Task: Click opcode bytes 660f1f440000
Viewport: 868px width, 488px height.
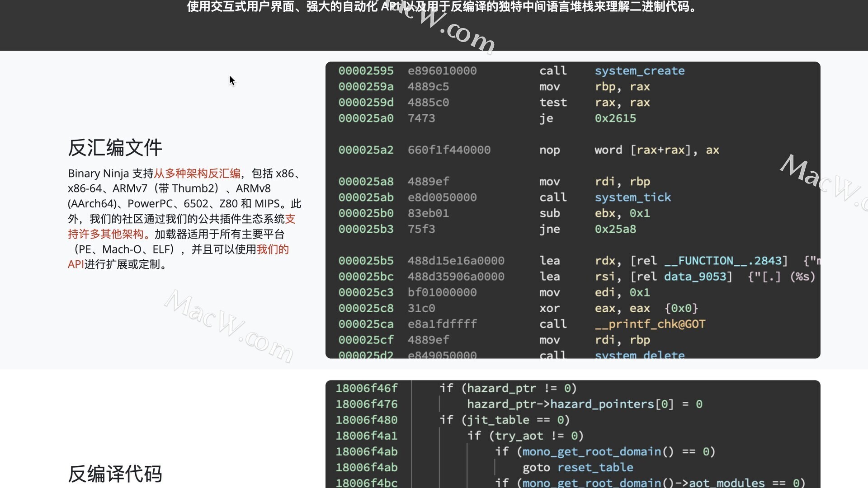Action: click(449, 150)
